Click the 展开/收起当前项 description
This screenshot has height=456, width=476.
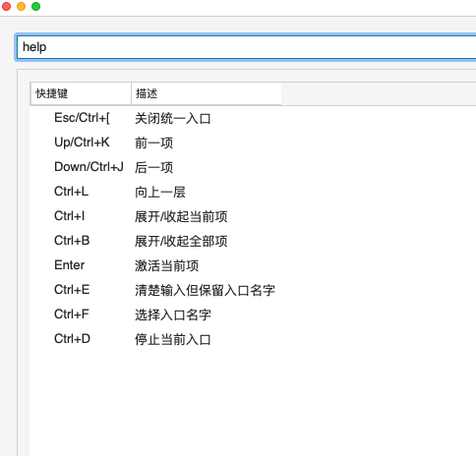pos(181,216)
